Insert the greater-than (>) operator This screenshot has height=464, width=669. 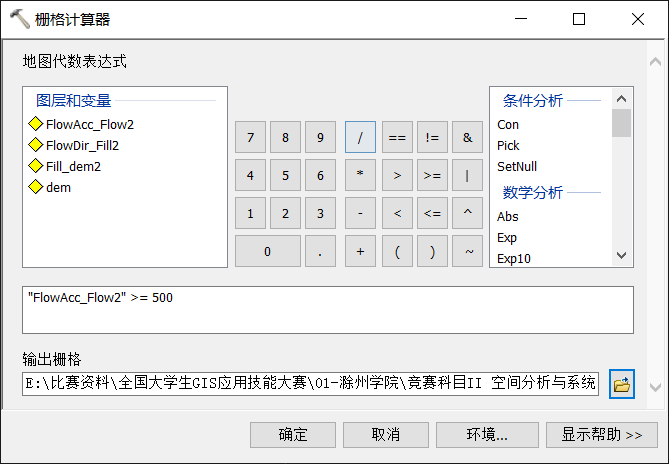click(x=397, y=175)
